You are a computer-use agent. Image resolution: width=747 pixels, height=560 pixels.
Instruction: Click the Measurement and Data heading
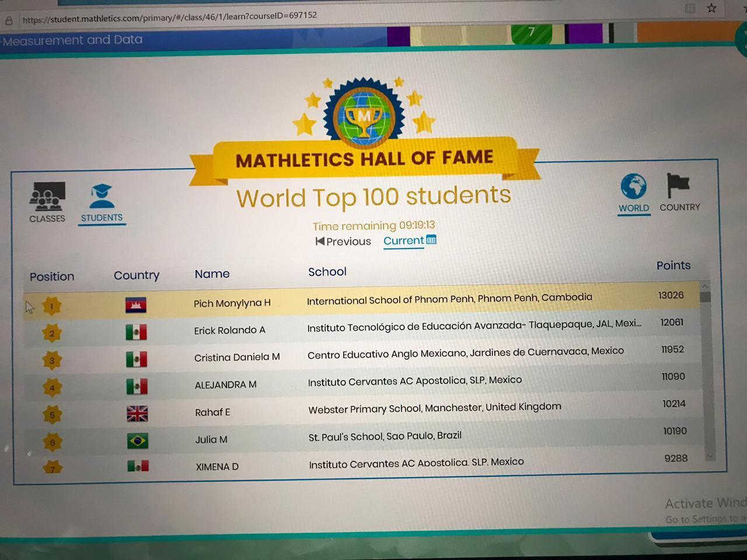click(72, 40)
